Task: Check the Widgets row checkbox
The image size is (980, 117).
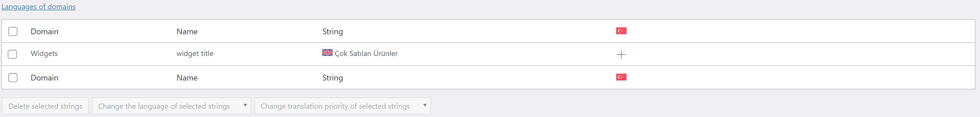Action: tap(13, 54)
